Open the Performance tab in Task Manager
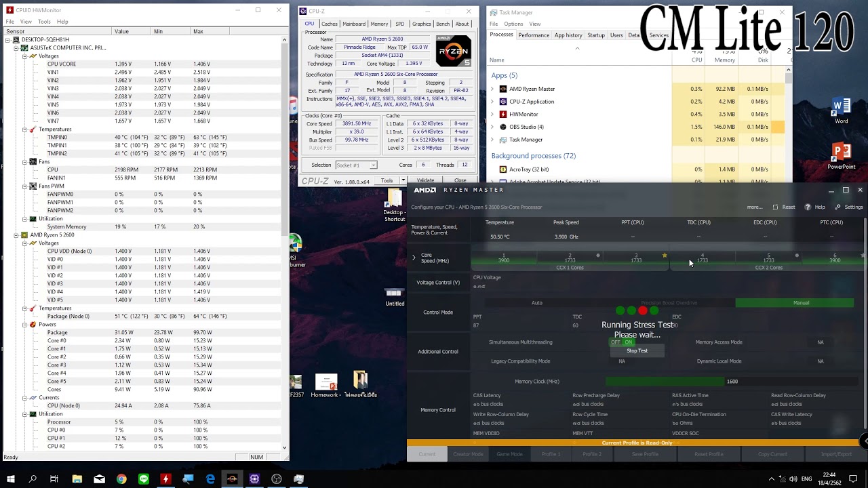This screenshot has width=868, height=488. [x=534, y=35]
